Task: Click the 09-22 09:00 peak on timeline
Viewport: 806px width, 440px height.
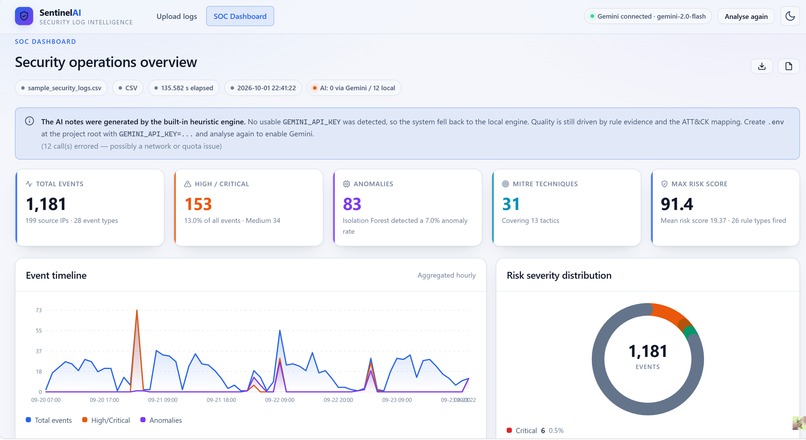Action: tap(280, 331)
